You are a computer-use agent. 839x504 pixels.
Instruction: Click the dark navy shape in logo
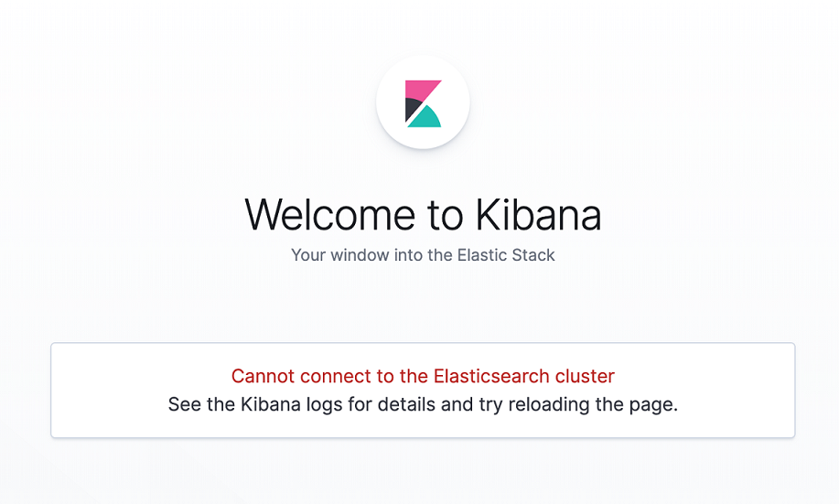[412, 109]
